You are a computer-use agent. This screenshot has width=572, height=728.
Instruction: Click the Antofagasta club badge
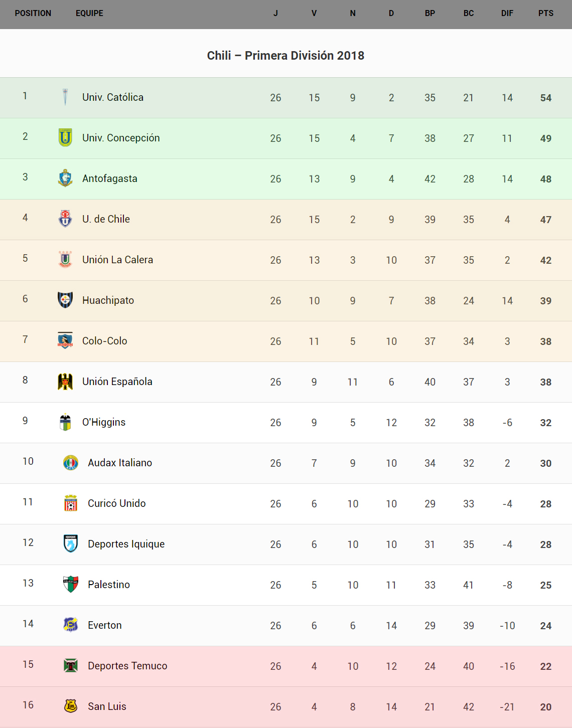pos(65,178)
